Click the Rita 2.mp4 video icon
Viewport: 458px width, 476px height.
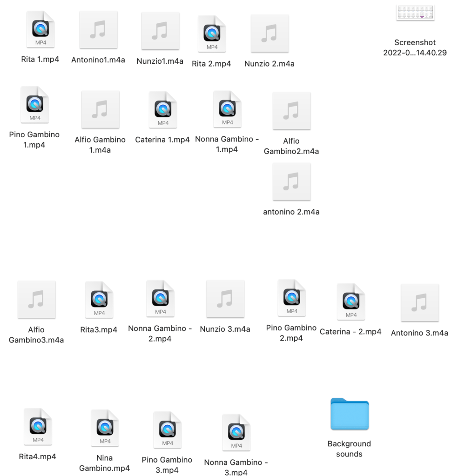tap(212, 34)
